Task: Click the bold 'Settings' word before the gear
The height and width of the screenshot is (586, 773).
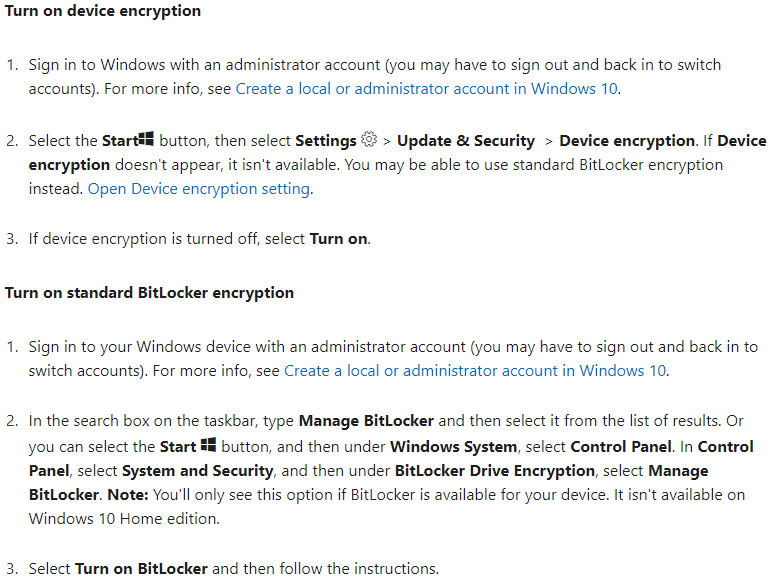Action: [x=326, y=141]
